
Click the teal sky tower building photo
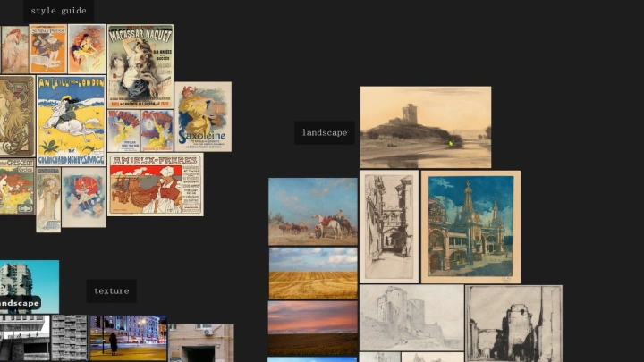point(30,287)
